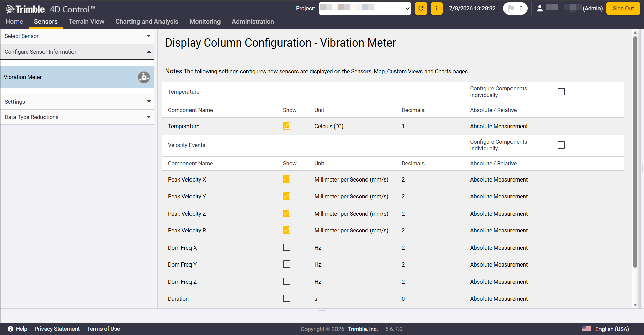Click the Help question mark icon
Screen dimensions: 644x335
[11, 329]
